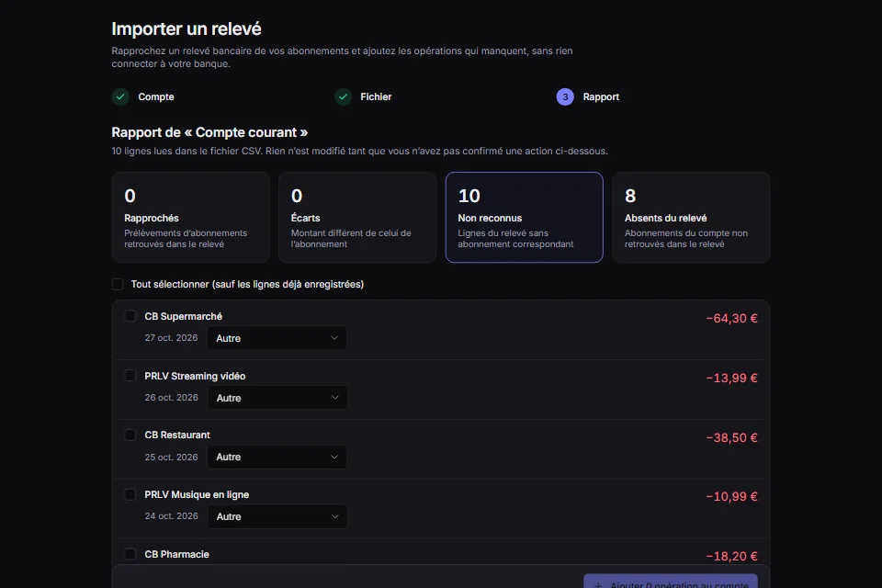Screen dimensions: 882x588
Task: Click the step 3 circle beside Rapport
Action: tap(565, 96)
